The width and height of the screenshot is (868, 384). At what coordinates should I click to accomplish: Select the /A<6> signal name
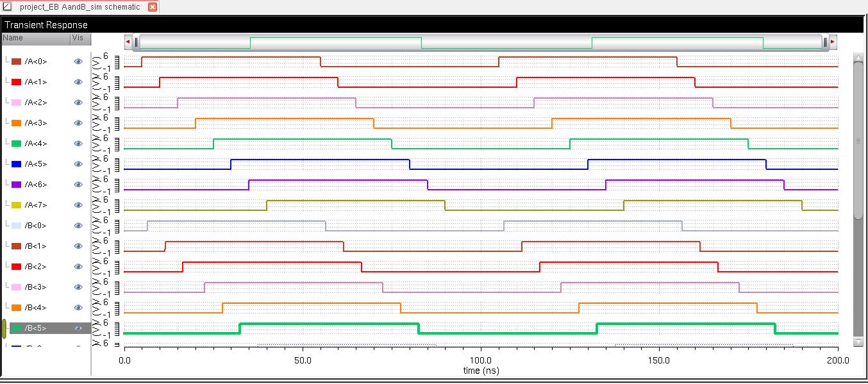click(35, 185)
